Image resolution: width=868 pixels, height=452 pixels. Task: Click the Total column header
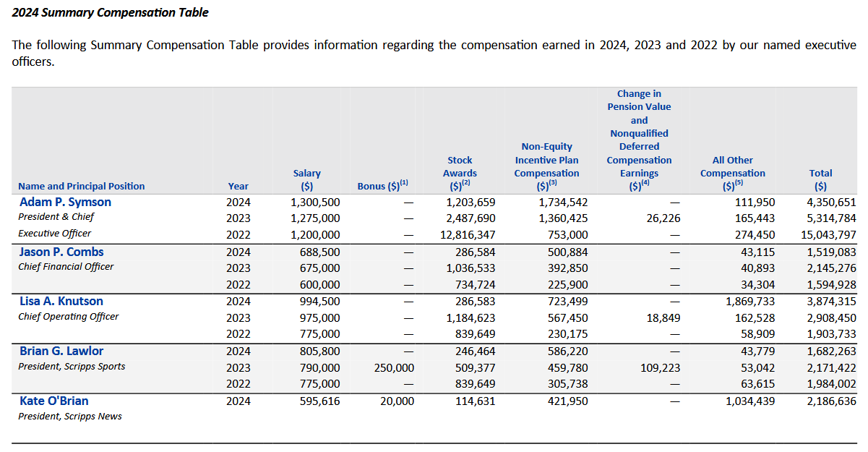(820, 179)
